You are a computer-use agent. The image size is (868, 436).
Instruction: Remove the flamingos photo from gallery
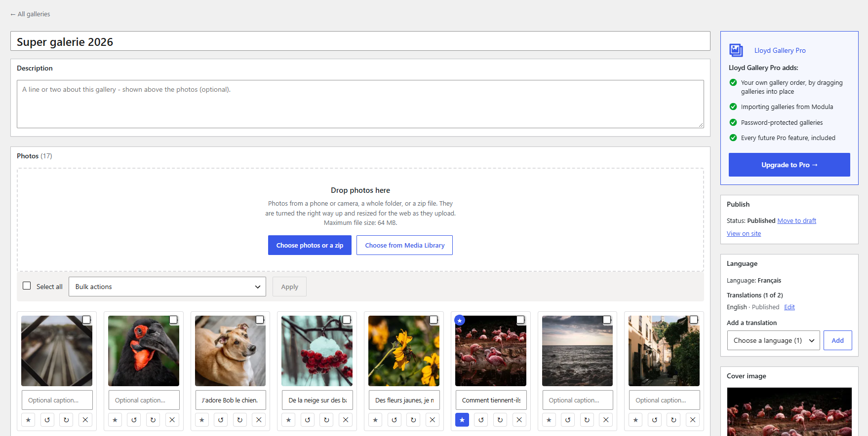click(x=519, y=420)
